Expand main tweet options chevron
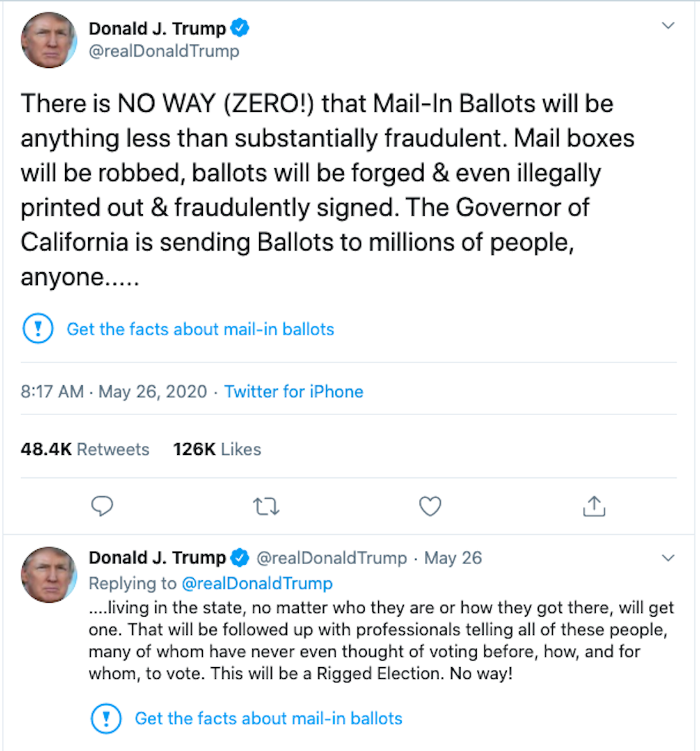This screenshot has width=700, height=751. (x=668, y=27)
